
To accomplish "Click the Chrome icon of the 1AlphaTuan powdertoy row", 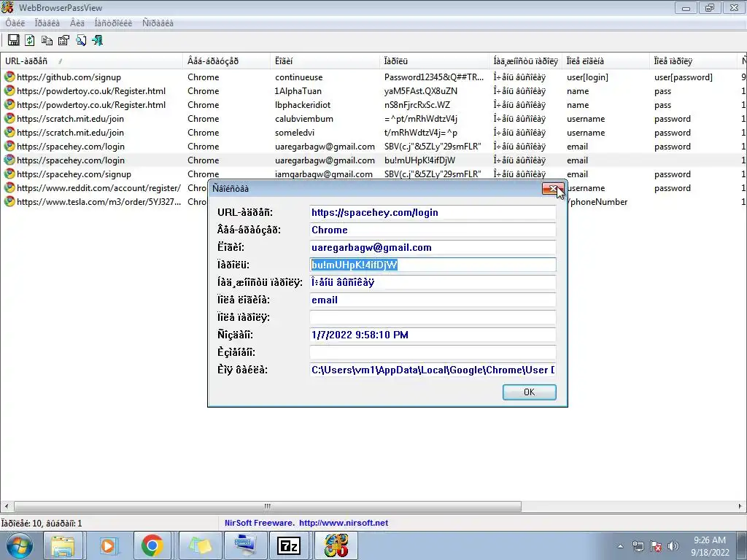I will [9, 90].
